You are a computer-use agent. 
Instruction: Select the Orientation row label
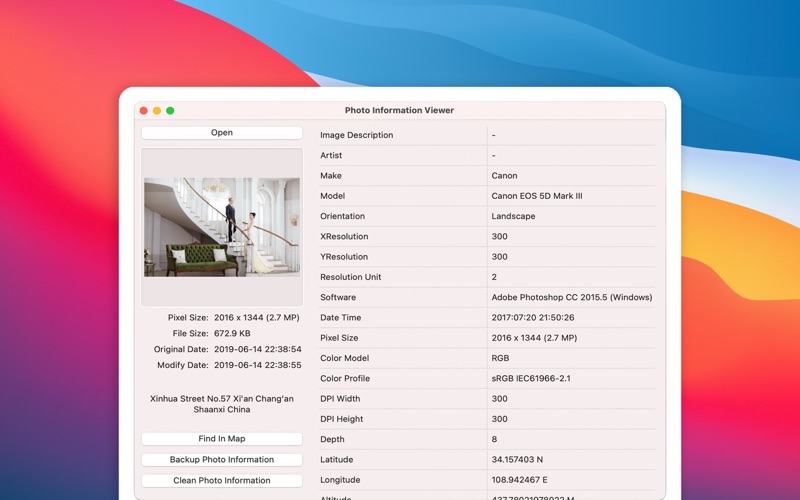(x=342, y=216)
